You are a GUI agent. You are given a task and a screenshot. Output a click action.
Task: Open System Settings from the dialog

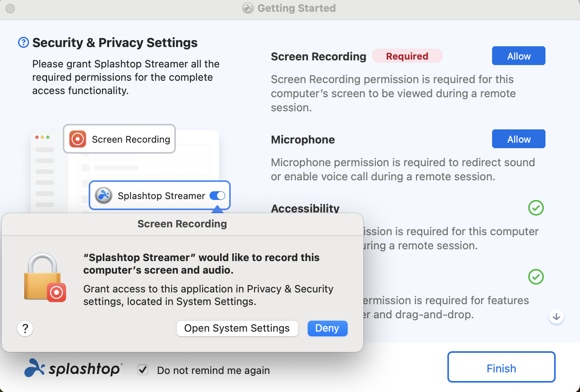coord(237,328)
